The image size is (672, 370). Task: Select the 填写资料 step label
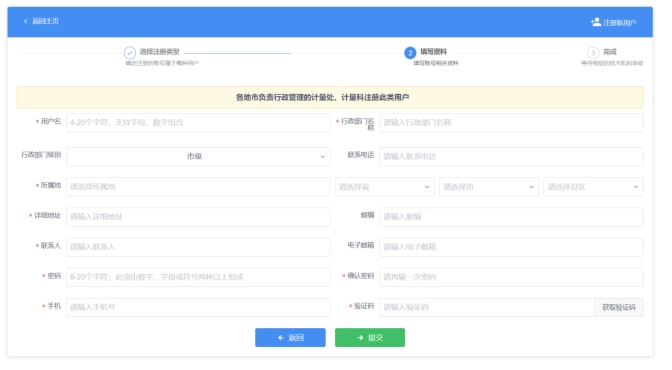[x=433, y=52]
